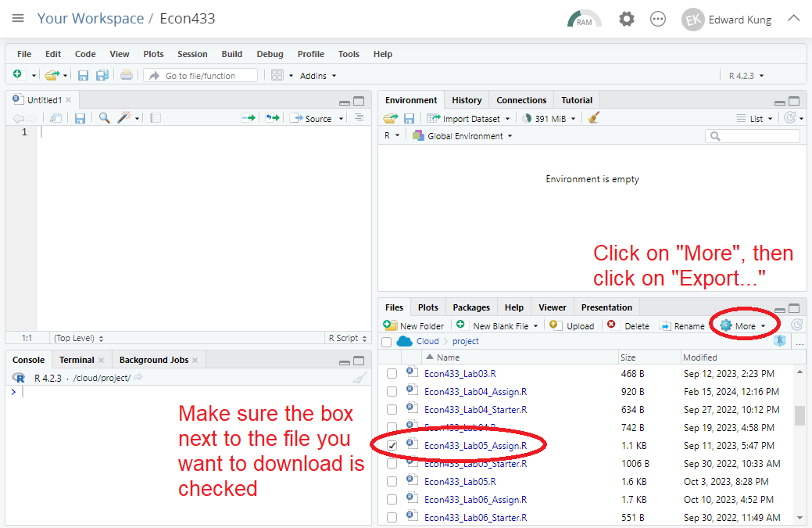Check the box for Econ433_Lab06_Starter.R

point(392,518)
